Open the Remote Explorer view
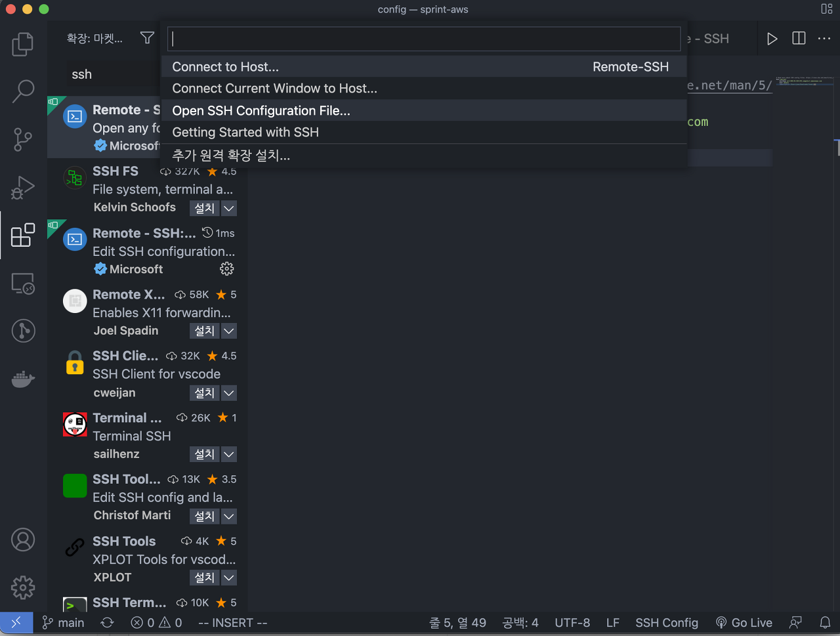This screenshot has width=840, height=636. point(23,283)
